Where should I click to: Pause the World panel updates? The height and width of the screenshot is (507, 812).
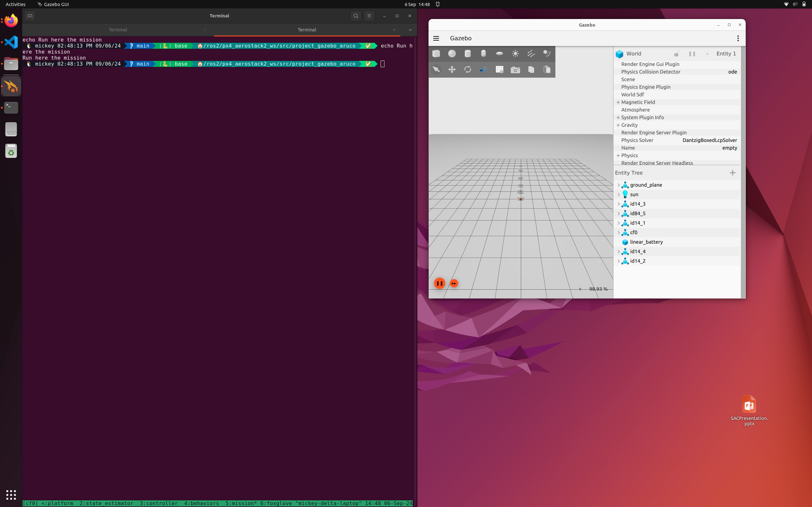tap(692, 54)
